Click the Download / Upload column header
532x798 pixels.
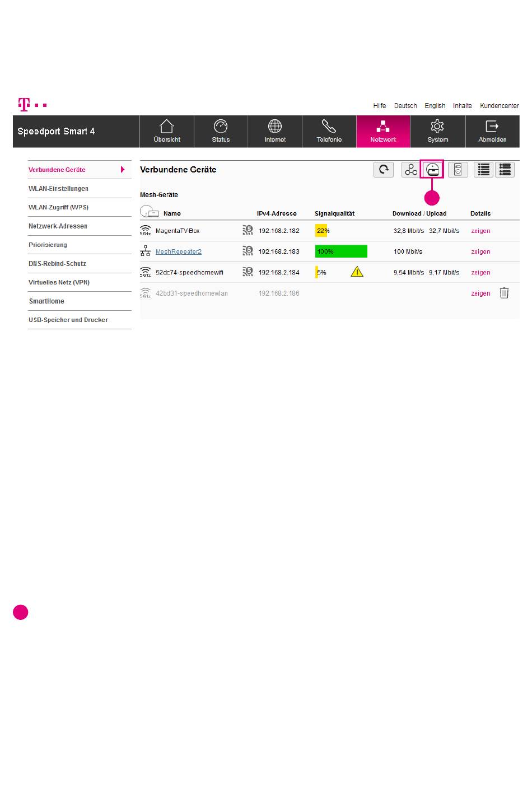[419, 213]
